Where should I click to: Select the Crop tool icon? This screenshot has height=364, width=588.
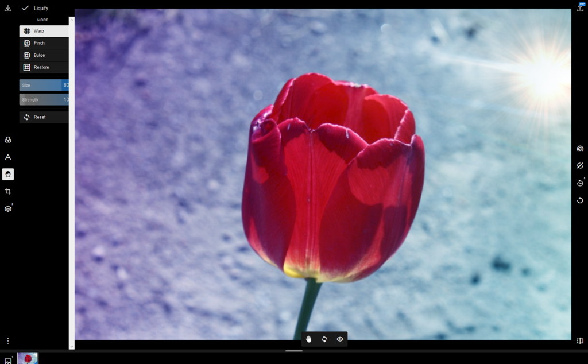click(x=8, y=192)
